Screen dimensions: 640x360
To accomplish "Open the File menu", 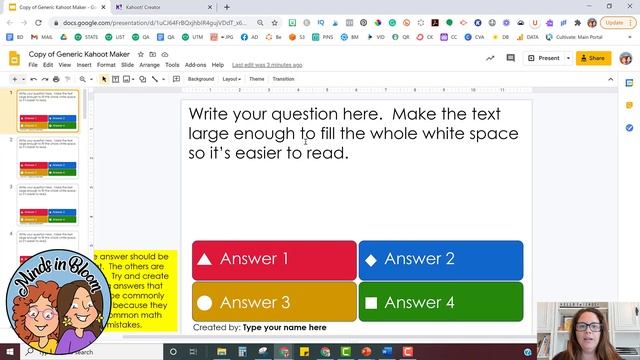I will click(33, 65).
